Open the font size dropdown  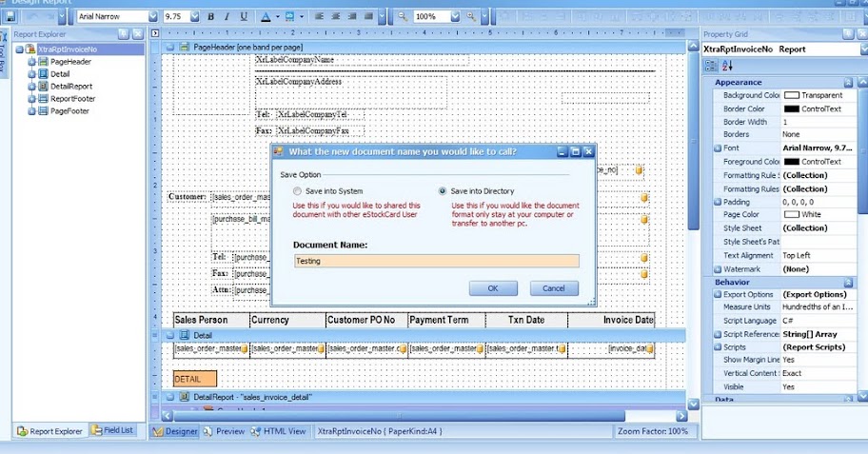[194, 16]
